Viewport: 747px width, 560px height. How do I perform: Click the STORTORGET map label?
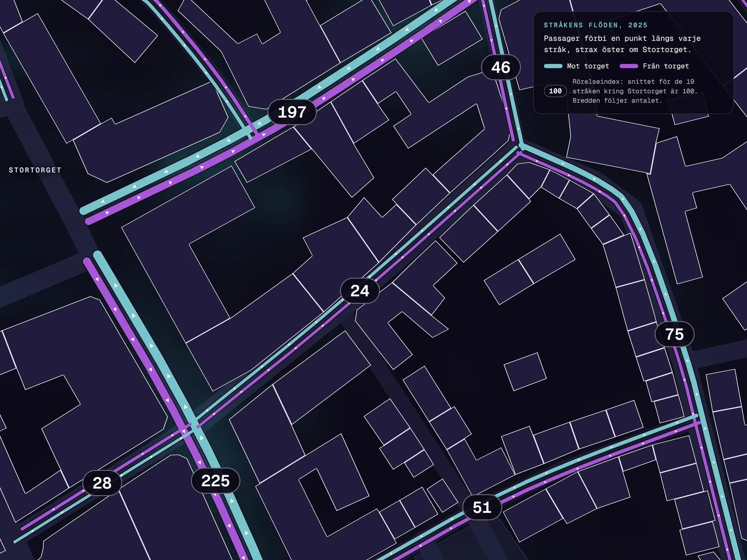pyautogui.click(x=35, y=170)
